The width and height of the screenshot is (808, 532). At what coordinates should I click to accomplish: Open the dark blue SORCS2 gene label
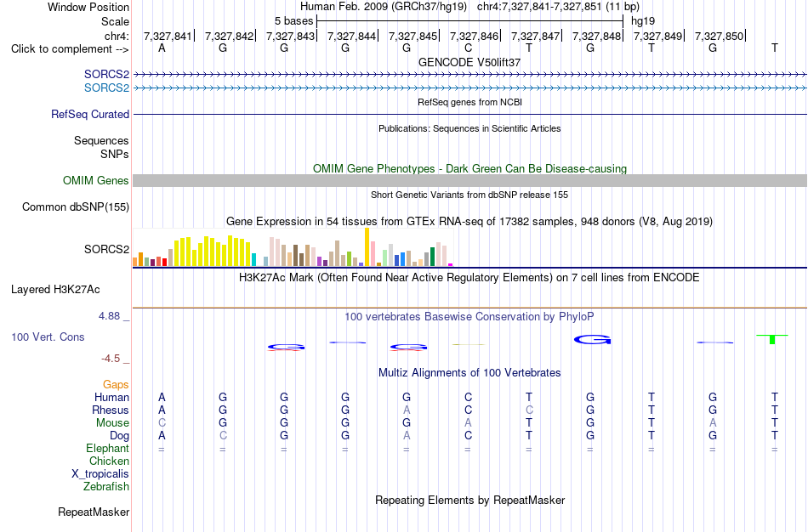click(x=106, y=74)
